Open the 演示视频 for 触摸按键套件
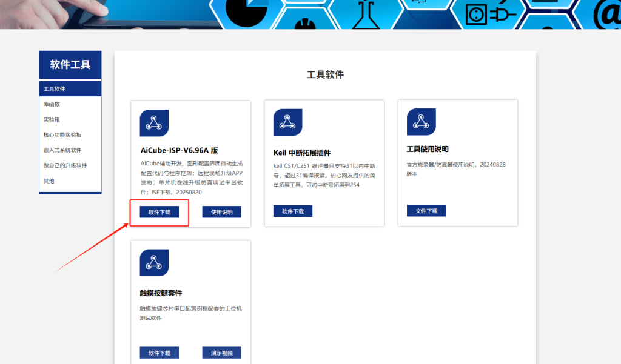The image size is (621, 364). tap(221, 352)
